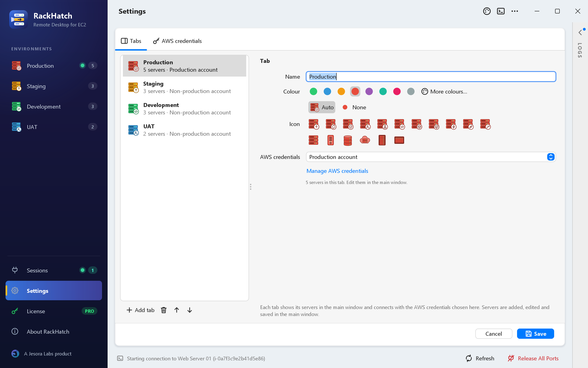Viewport: 588px width, 368px height.
Task: Focus the tab Name input field
Action: tap(431, 77)
